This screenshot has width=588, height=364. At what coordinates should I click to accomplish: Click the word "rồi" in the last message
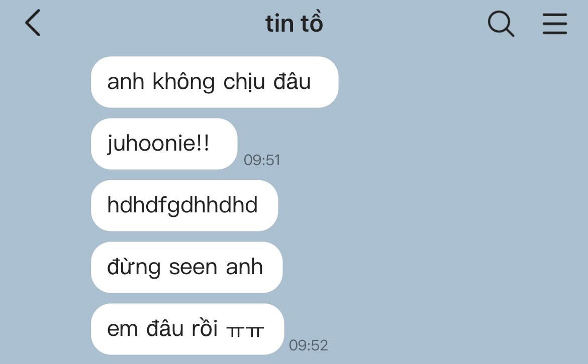205,328
